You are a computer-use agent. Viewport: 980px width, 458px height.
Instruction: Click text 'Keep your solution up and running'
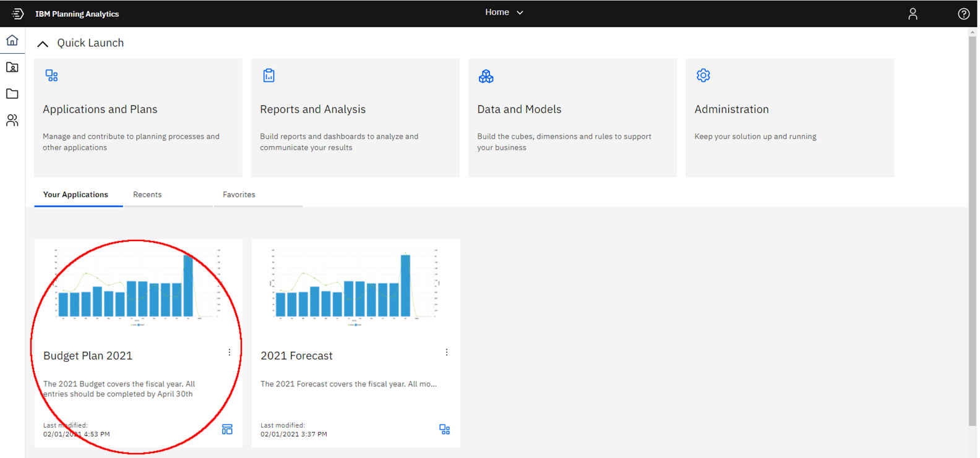pyautogui.click(x=755, y=137)
